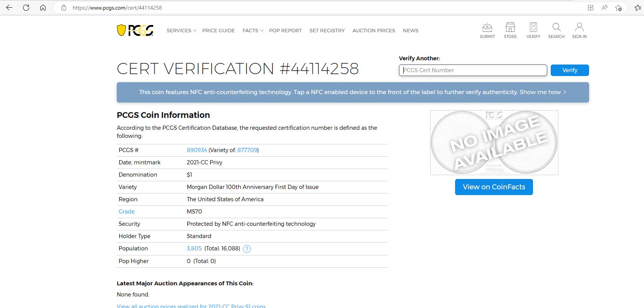This screenshot has height=308, width=644.
Task: Click the browser address bar URL
Action: coord(117,8)
